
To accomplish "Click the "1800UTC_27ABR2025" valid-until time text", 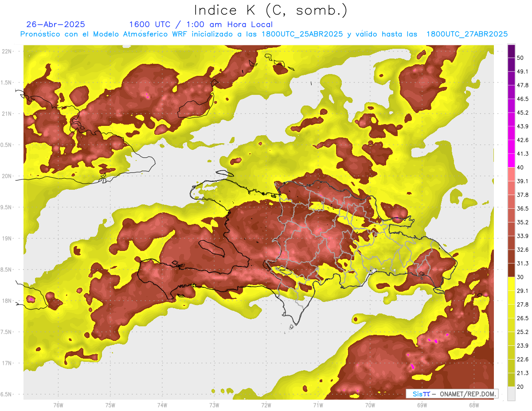I will 467,34.
